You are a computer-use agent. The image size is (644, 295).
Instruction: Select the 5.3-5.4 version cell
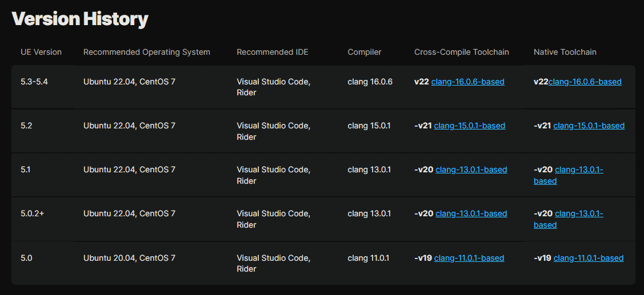point(34,82)
